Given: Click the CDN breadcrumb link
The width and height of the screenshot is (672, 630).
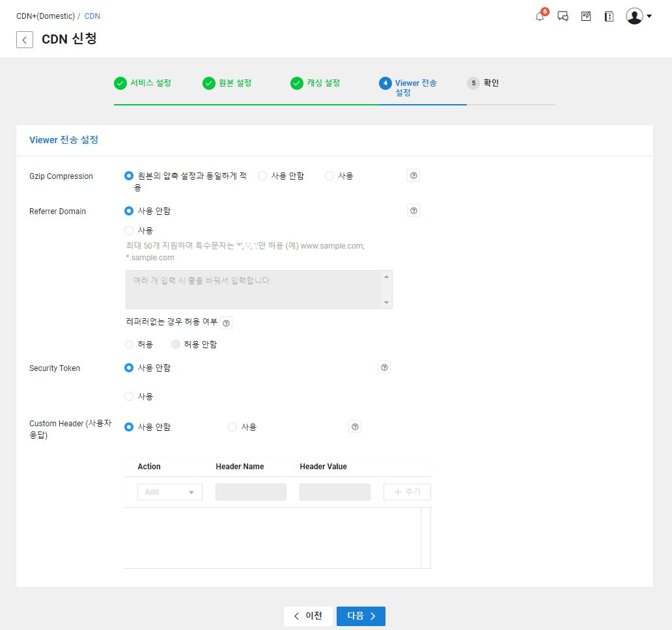Looking at the screenshot, I should pos(92,16).
